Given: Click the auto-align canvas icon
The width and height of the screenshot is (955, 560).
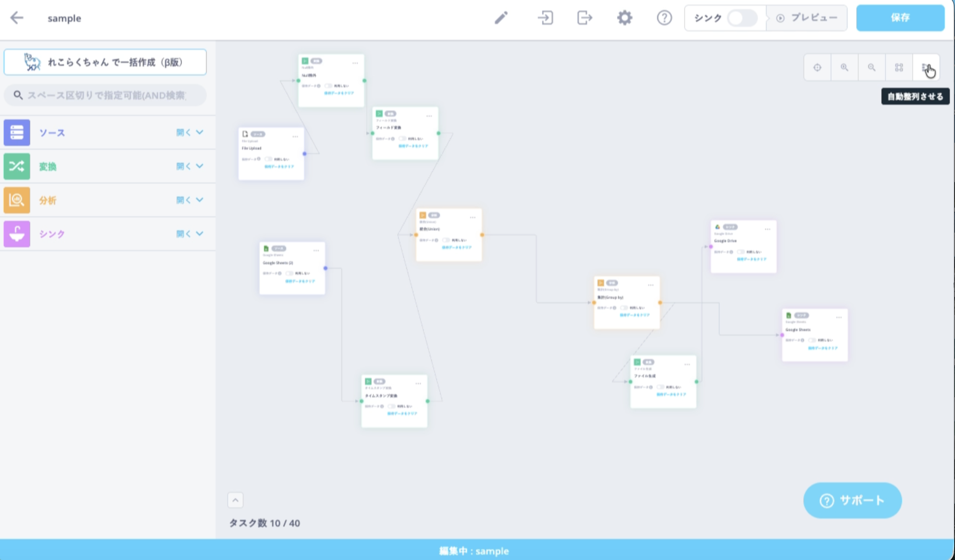Looking at the screenshot, I should 926,67.
